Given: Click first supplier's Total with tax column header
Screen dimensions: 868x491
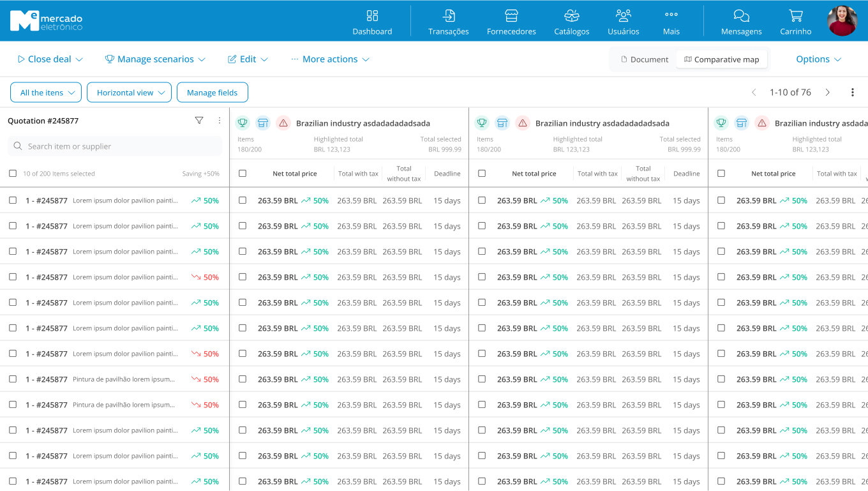Looking at the screenshot, I should pyautogui.click(x=358, y=174).
